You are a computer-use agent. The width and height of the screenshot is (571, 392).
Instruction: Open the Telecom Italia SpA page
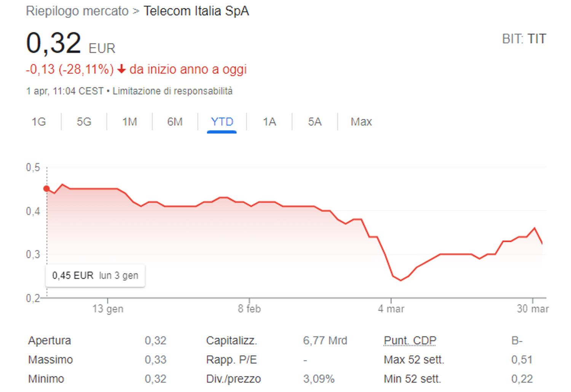coord(196,11)
